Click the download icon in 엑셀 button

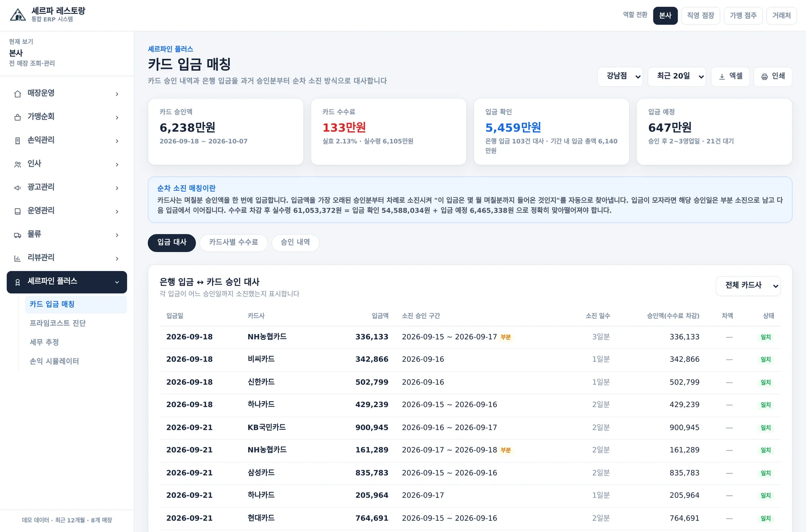(x=722, y=77)
